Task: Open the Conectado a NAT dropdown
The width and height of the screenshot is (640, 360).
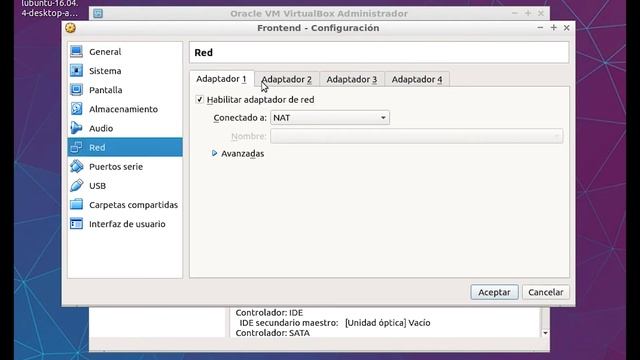Action: coord(330,118)
